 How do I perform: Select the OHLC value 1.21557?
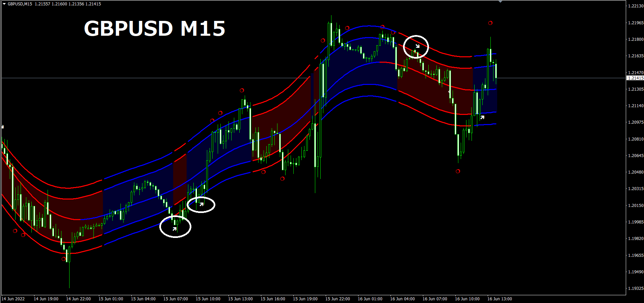pos(42,4)
